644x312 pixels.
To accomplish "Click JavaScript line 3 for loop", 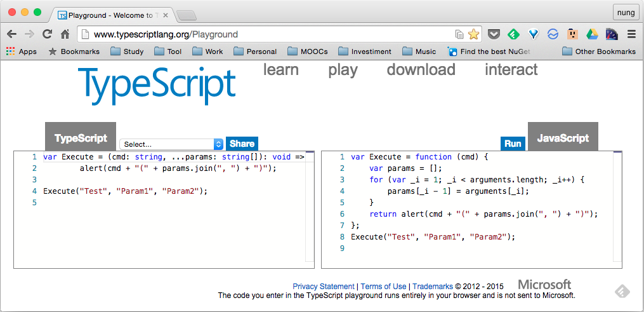I will (476, 180).
